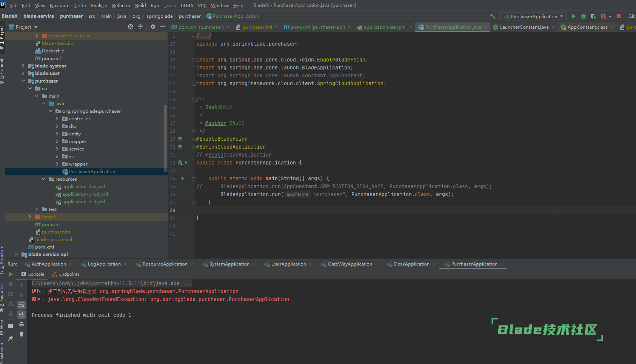Screen dimensions: 636x364
Task: Pin the current Run tab
Action: (x=11, y=338)
